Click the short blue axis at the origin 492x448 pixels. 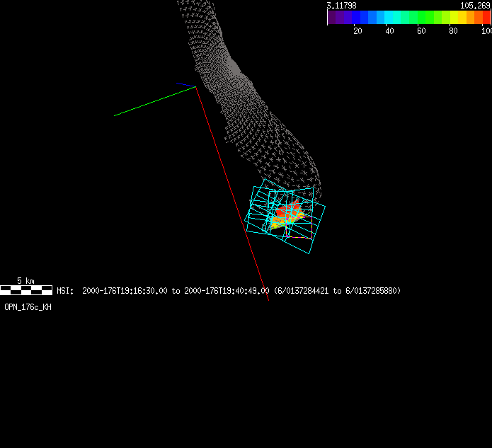point(185,85)
